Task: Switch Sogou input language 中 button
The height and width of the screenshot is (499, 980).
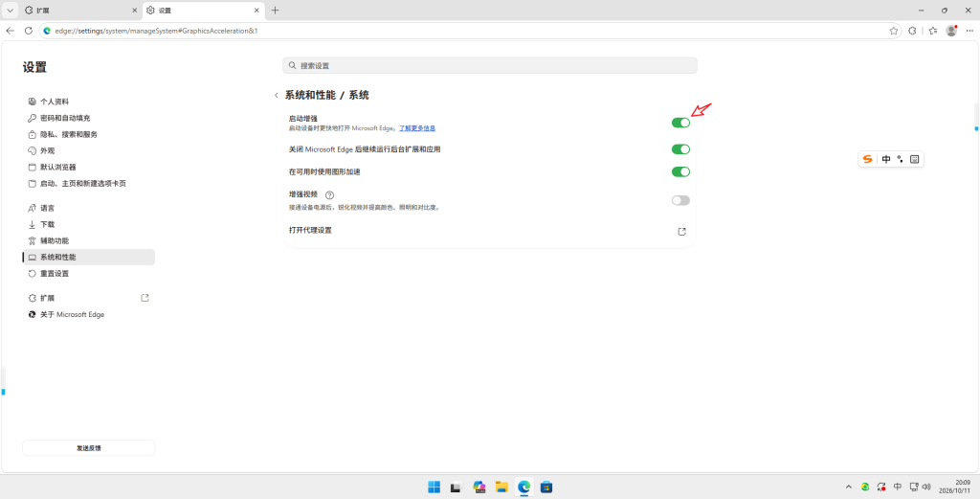Action: point(886,159)
